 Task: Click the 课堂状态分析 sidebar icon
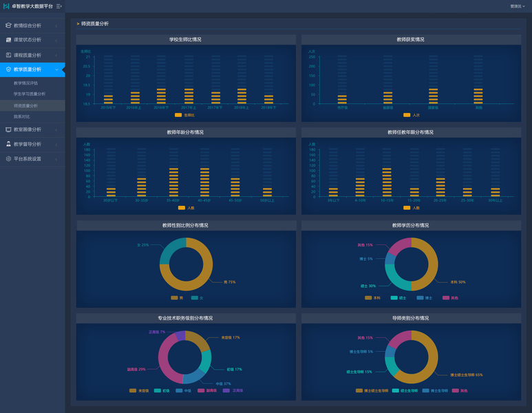8,40
